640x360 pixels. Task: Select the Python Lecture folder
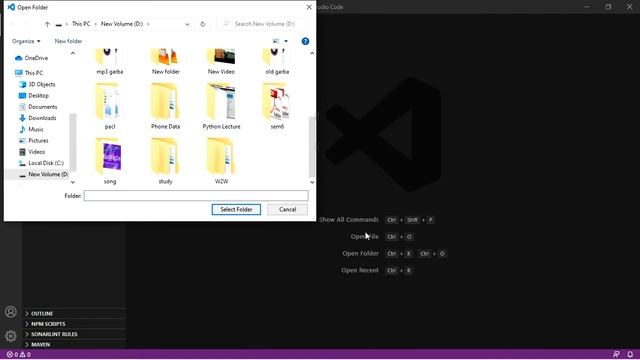[x=221, y=106]
